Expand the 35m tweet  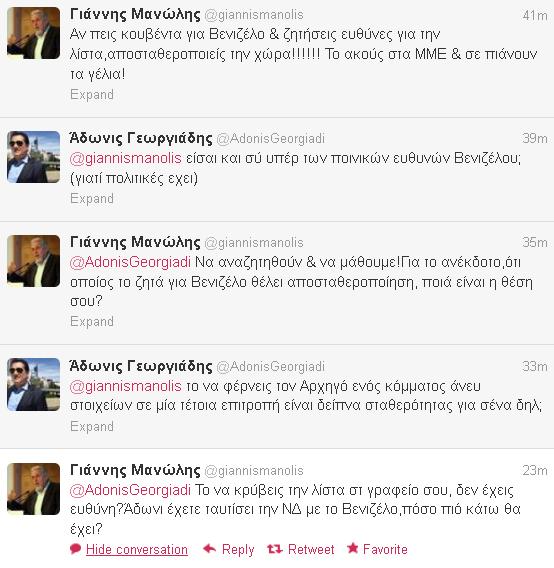point(92,321)
